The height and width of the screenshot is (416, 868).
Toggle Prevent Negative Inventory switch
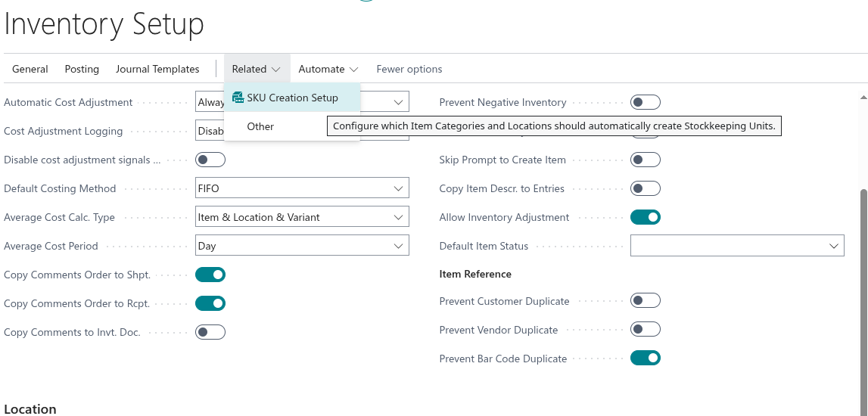point(645,102)
